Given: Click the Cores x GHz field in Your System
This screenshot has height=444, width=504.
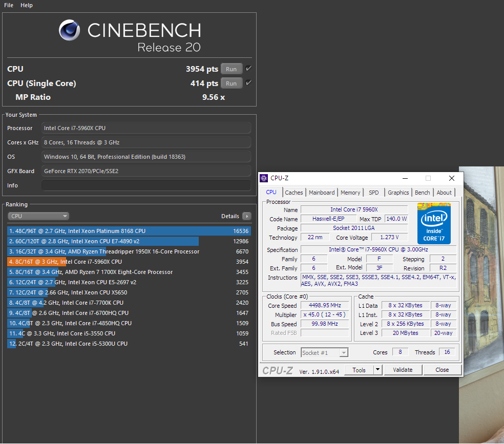Looking at the screenshot, I should point(146,142).
